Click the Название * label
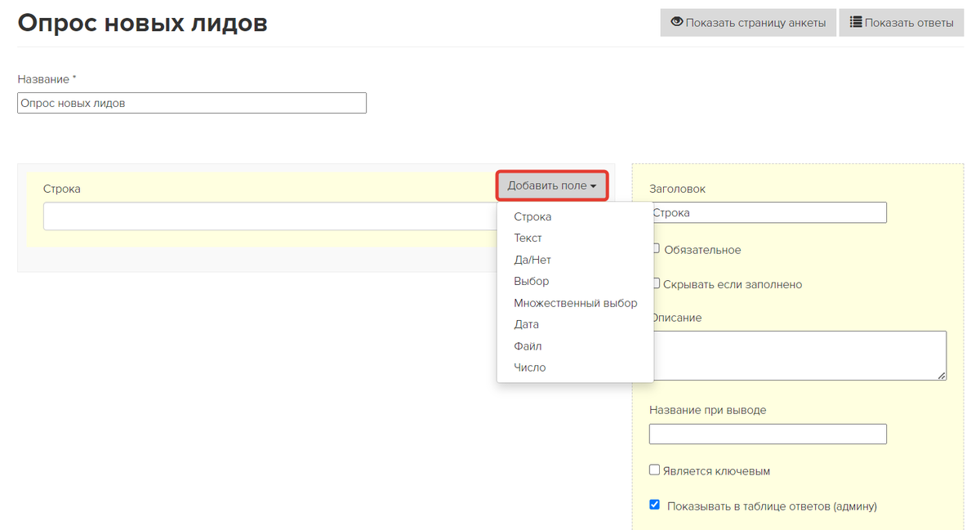This screenshot has width=980, height=530. pos(47,79)
